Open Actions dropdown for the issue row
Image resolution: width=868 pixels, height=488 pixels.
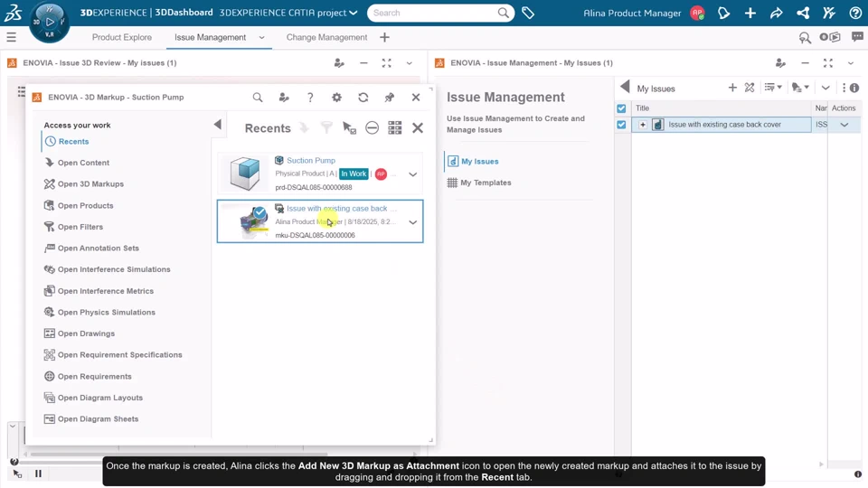(x=844, y=125)
